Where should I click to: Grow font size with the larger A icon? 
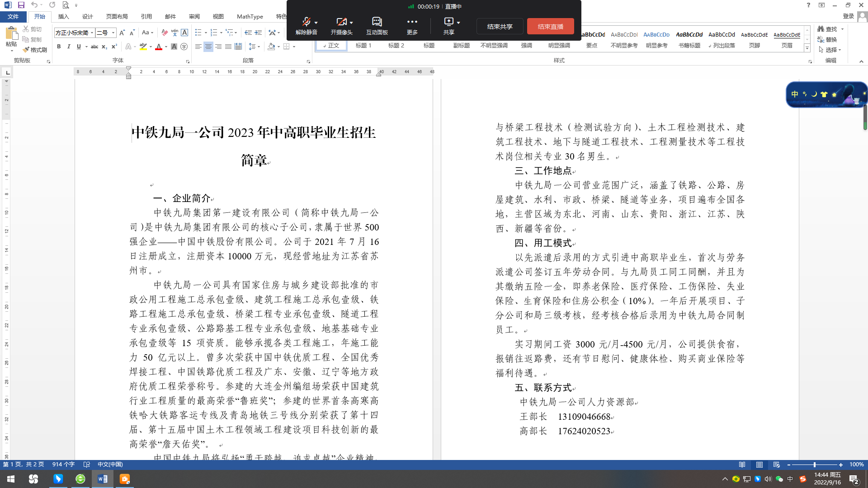click(x=122, y=33)
